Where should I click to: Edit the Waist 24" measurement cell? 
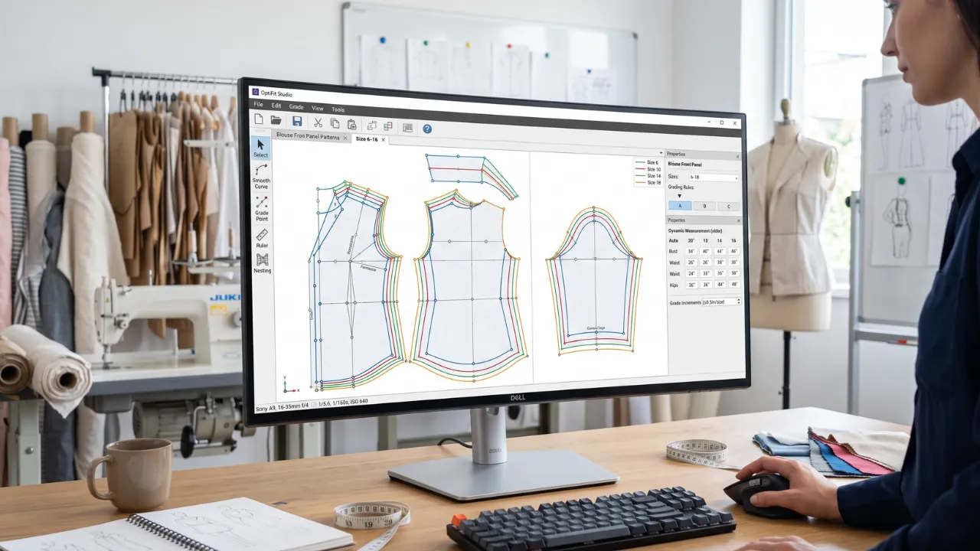(x=691, y=273)
